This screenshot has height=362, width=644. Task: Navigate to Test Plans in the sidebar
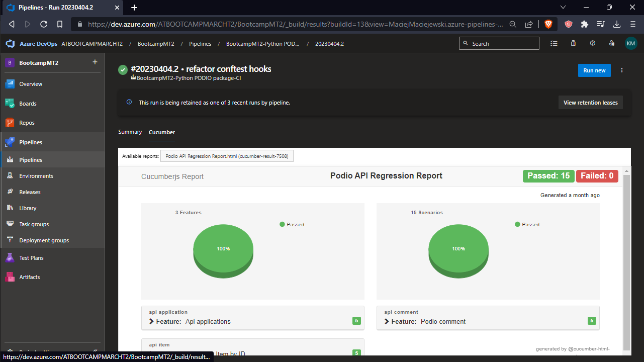click(31, 257)
